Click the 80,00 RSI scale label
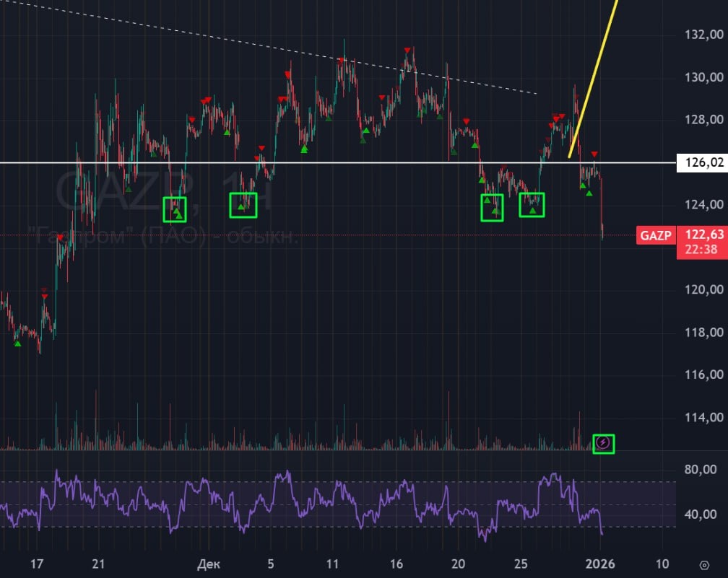 pyautogui.click(x=700, y=470)
